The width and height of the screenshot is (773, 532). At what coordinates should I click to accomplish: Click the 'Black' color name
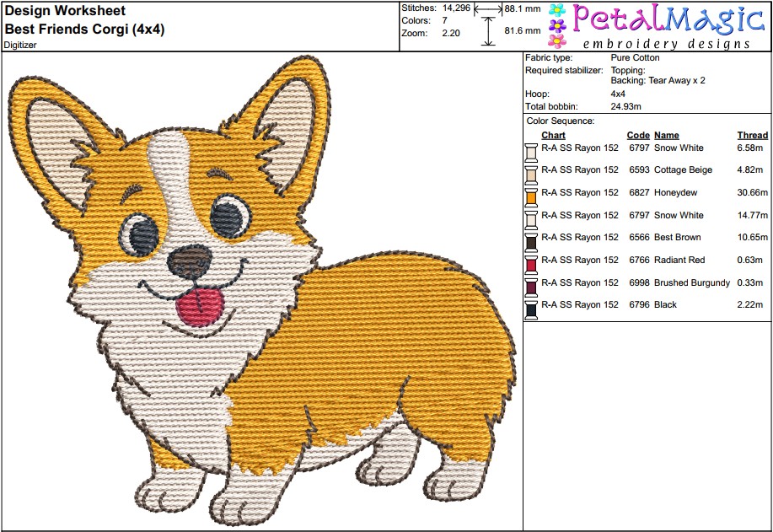point(666,304)
